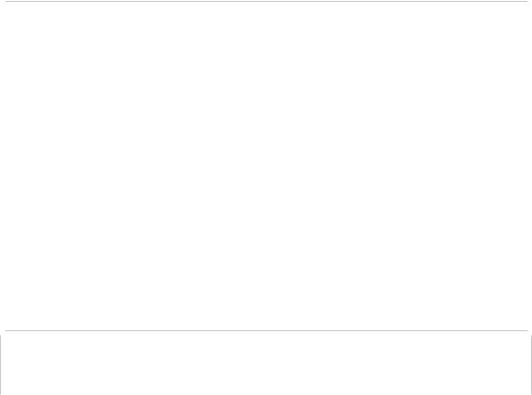Select the lower horizontal divider line
Image resolution: width=532 pixels, height=395 pixels.
click(x=266, y=330)
